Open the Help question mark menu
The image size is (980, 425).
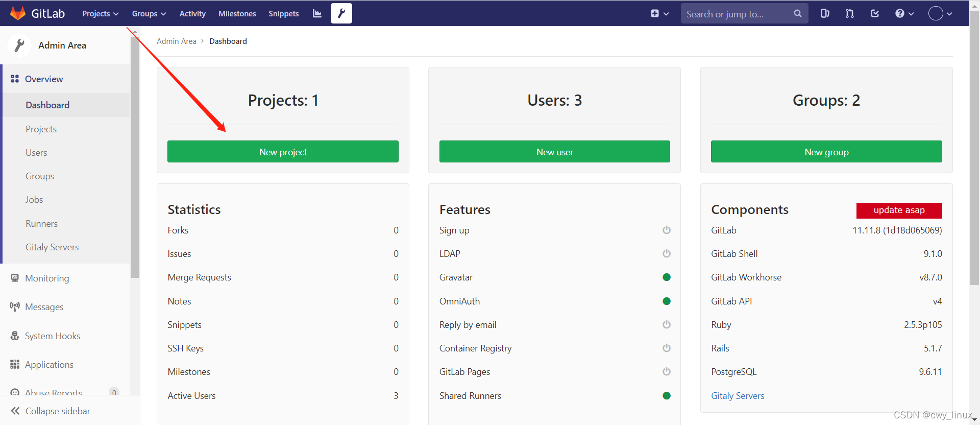click(904, 14)
